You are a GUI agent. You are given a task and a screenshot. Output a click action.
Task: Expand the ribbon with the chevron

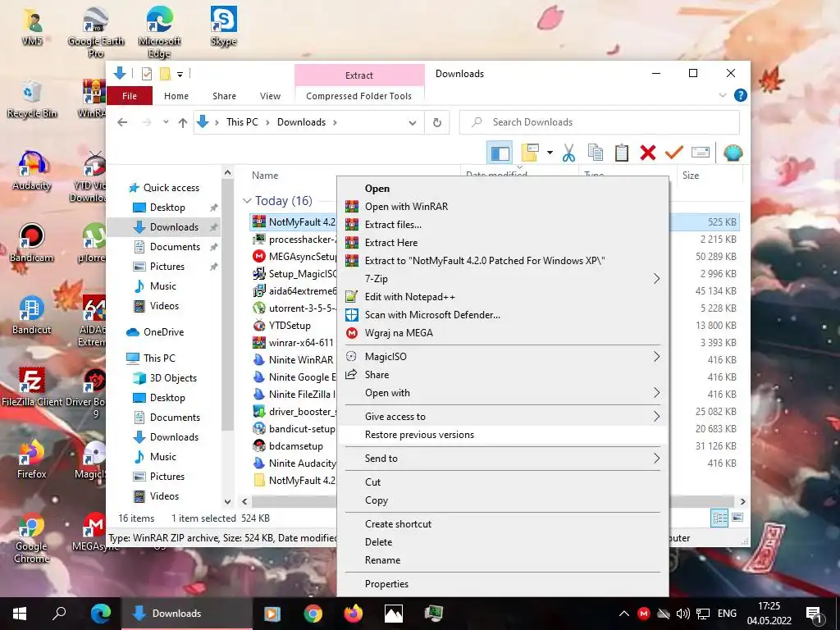(722, 95)
